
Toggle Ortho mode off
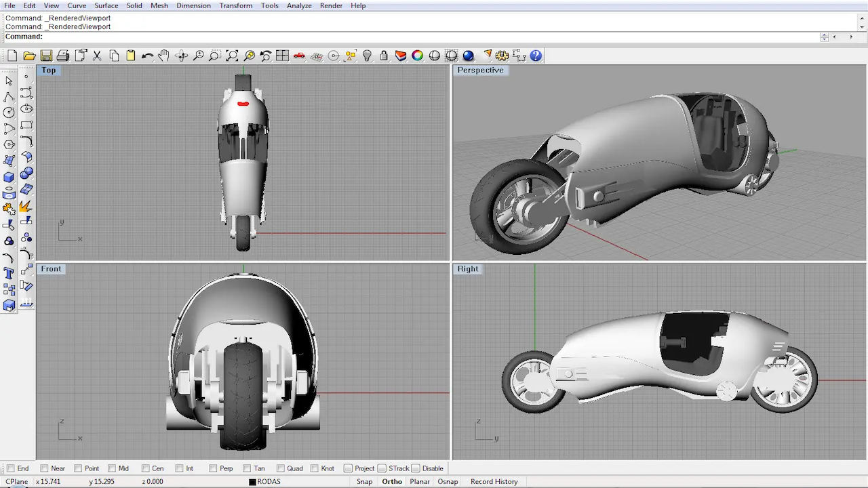392,481
